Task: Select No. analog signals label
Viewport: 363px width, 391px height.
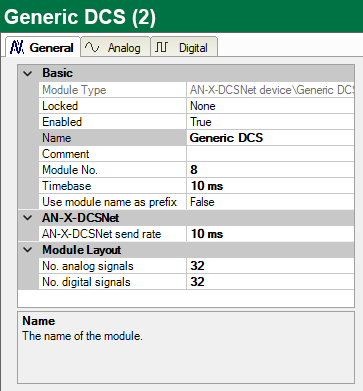Action: click(88, 266)
